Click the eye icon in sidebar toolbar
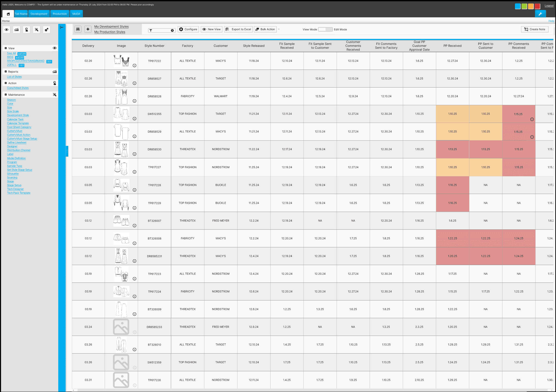 7,30
